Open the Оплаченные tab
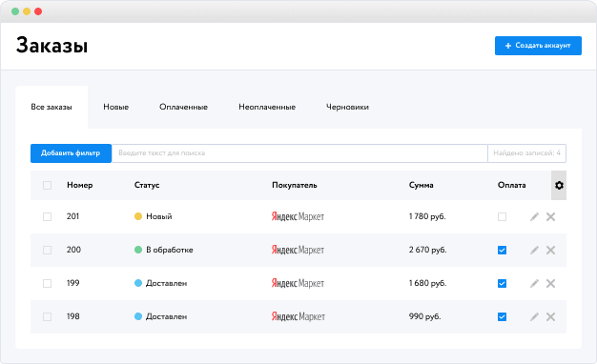Screen dimensions: 597x364 click(183, 107)
